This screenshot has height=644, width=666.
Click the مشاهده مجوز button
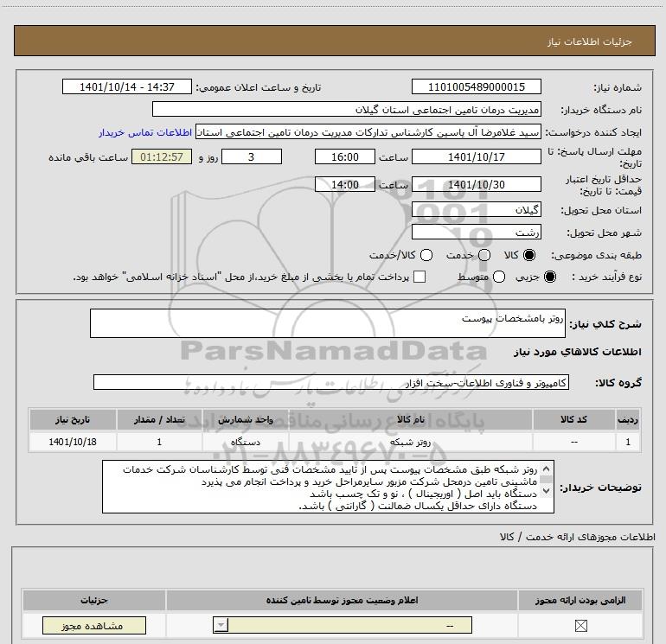click(94, 626)
